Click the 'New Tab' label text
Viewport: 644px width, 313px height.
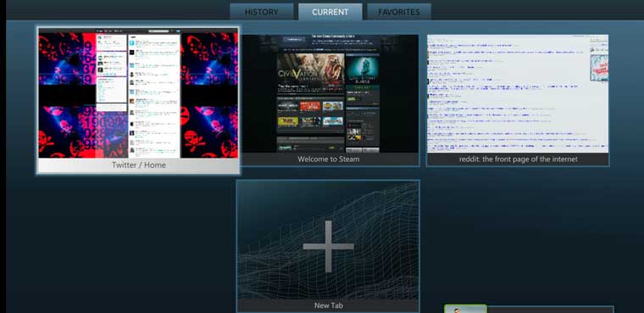click(x=329, y=305)
